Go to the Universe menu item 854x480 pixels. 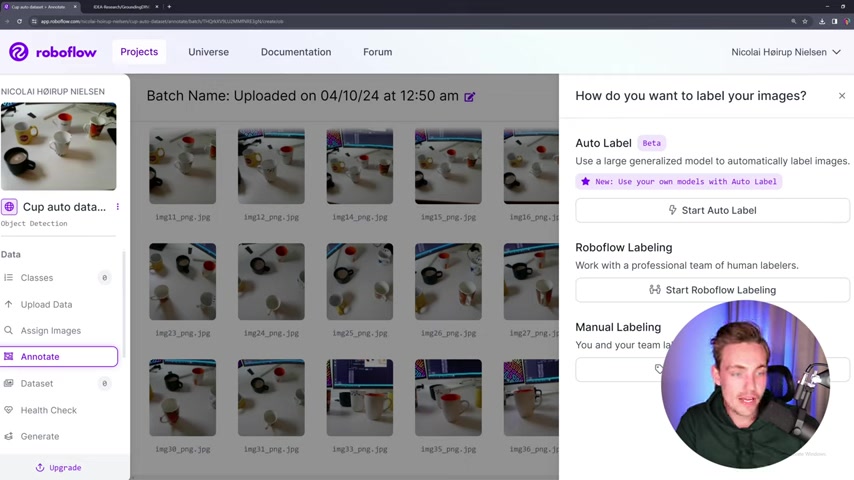209,52
